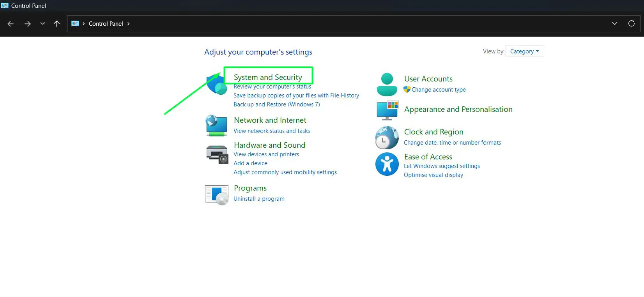Open the View by Category dropdown
Screen dimensions: 644x297
pos(524,51)
